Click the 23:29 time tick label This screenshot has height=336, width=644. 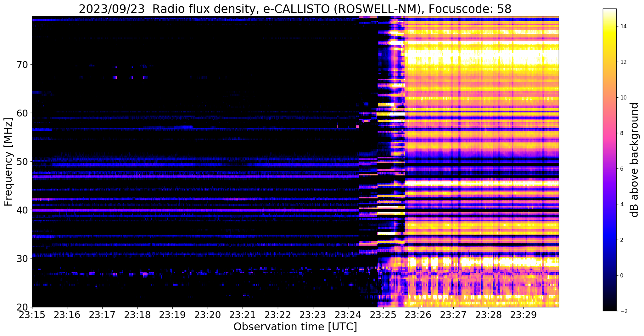click(524, 315)
